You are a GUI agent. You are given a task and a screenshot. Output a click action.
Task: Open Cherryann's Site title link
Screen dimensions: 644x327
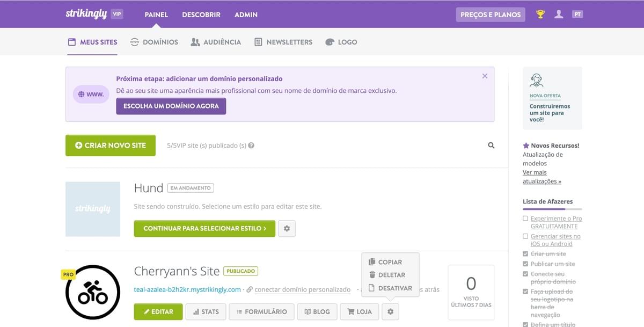click(x=177, y=271)
